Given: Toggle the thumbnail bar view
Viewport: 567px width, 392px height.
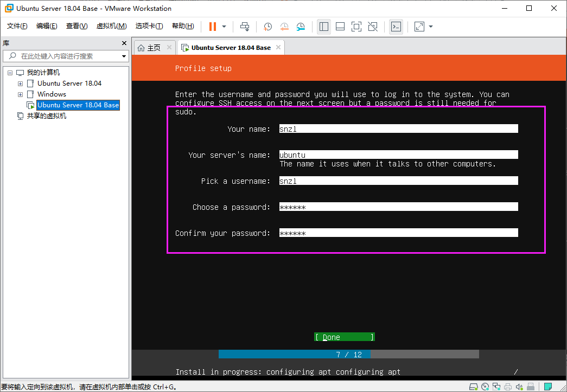Looking at the screenshot, I should pos(340,27).
